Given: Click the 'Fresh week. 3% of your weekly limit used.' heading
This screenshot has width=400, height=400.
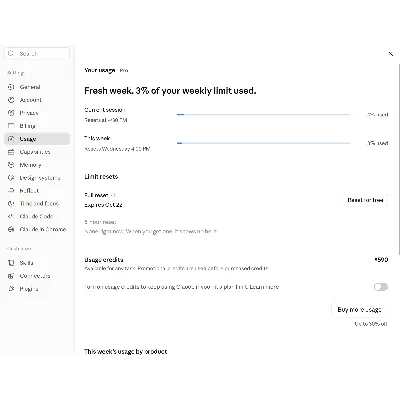Looking at the screenshot, I should 170,91.
